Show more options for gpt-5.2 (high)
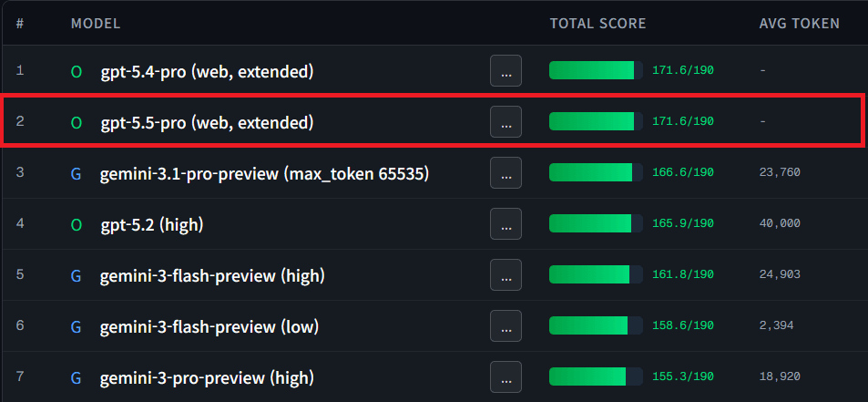This screenshot has height=402, width=868. 505,224
